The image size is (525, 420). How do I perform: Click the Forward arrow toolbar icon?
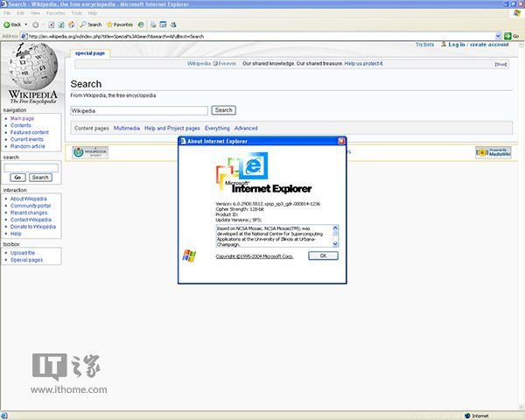tap(37, 24)
